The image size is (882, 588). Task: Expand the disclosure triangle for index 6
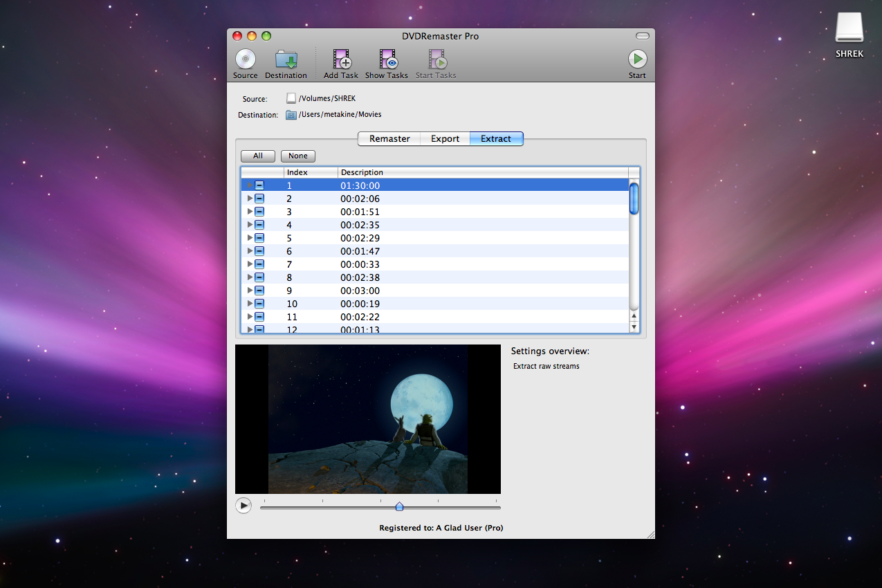tap(250, 251)
